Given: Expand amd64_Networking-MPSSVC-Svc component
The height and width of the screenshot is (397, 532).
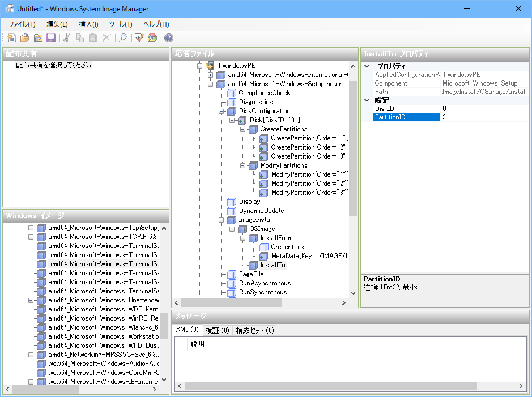Looking at the screenshot, I should pyautogui.click(x=31, y=355).
